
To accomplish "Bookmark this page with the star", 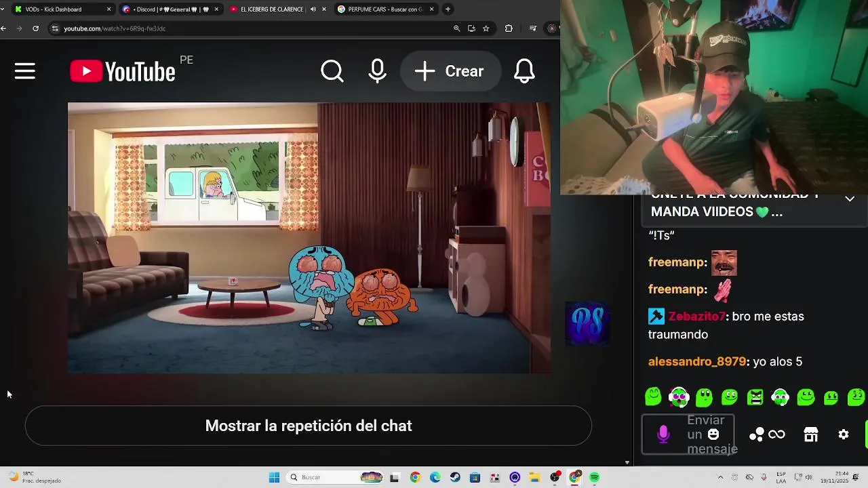I will (x=486, y=28).
